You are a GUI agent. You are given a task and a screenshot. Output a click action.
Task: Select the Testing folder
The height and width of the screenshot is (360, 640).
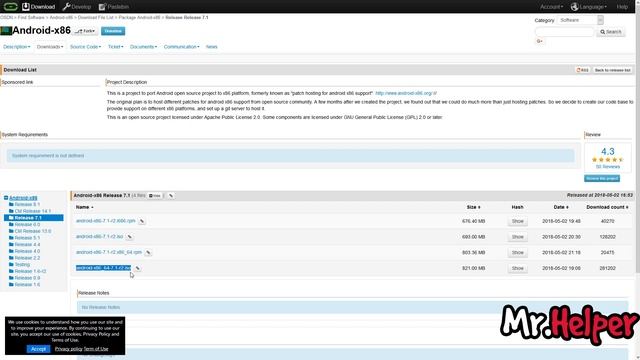coord(22,264)
